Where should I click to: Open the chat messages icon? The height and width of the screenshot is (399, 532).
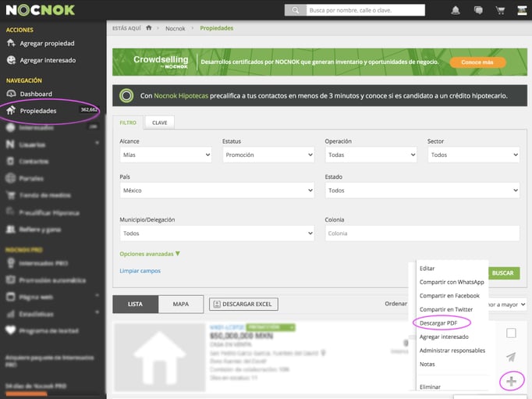pyautogui.click(x=478, y=10)
